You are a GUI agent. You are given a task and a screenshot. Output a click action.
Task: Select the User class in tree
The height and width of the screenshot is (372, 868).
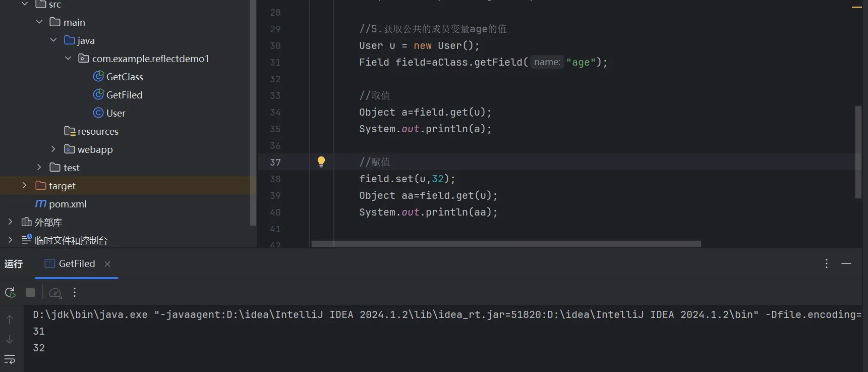pyautogui.click(x=115, y=113)
